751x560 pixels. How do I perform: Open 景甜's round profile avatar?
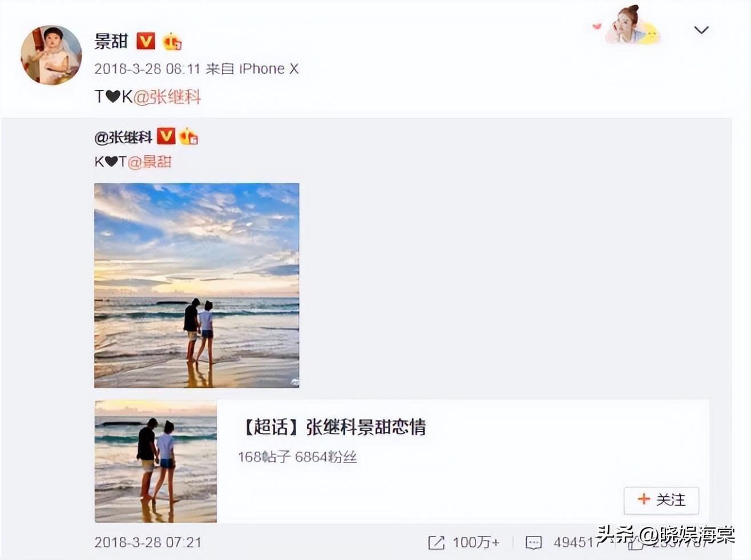tap(51, 55)
